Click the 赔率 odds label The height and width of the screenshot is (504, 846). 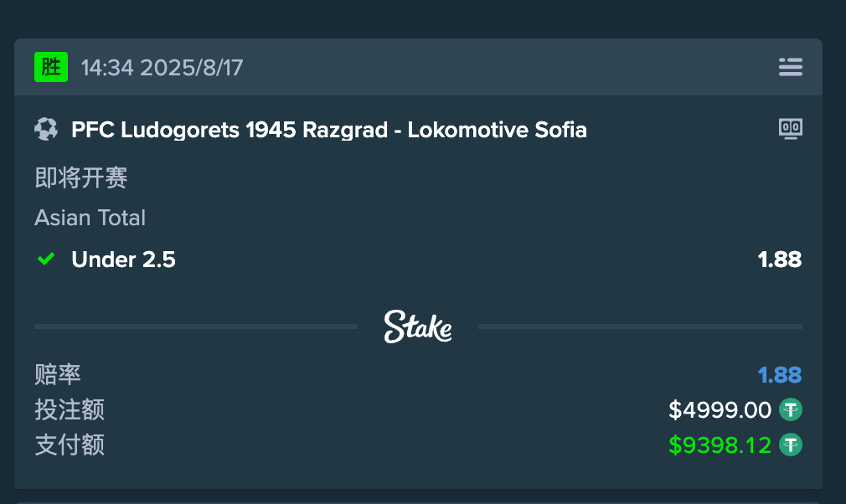point(58,375)
